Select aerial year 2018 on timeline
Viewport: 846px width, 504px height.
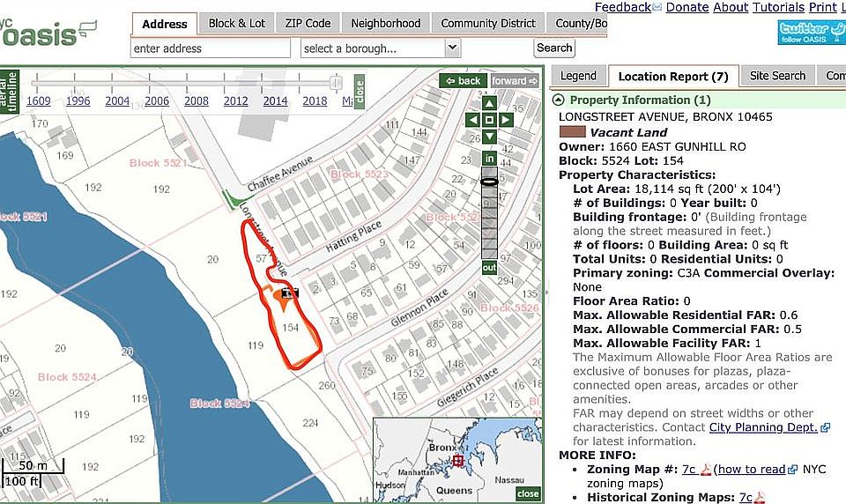pos(315,101)
